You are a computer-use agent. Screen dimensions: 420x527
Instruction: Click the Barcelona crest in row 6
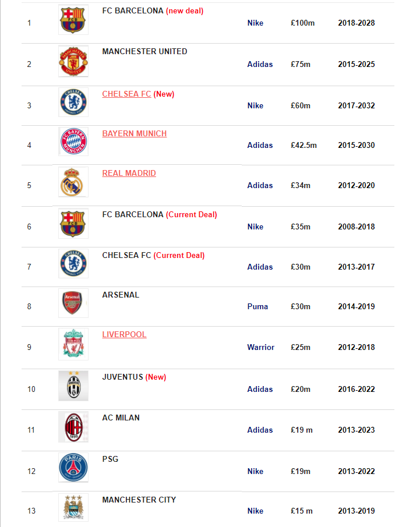[x=73, y=223]
